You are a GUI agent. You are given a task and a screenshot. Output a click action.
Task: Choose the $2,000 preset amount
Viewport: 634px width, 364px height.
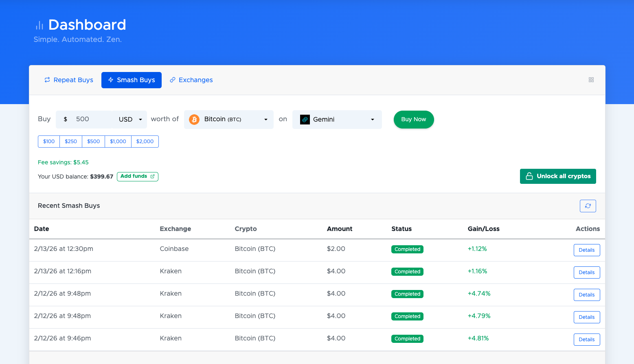click(x=145, y=142)
